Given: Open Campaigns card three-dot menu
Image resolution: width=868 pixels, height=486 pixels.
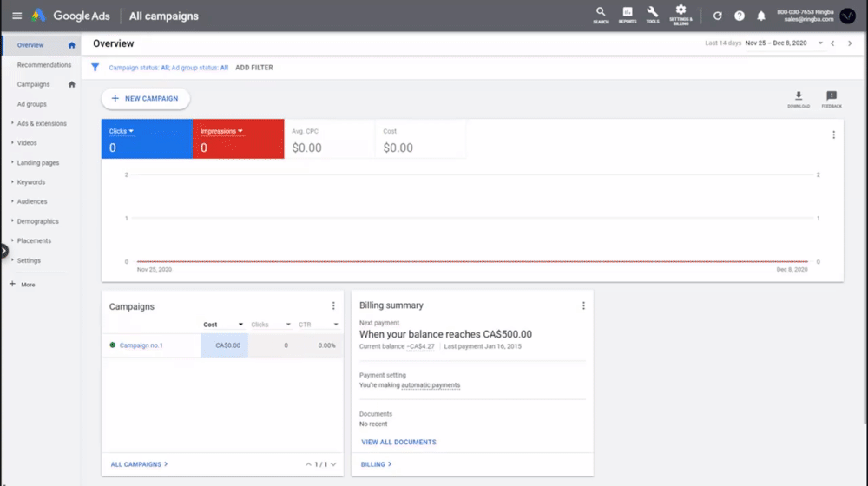Looking at the screenshot, I should (x=333, y=306).
